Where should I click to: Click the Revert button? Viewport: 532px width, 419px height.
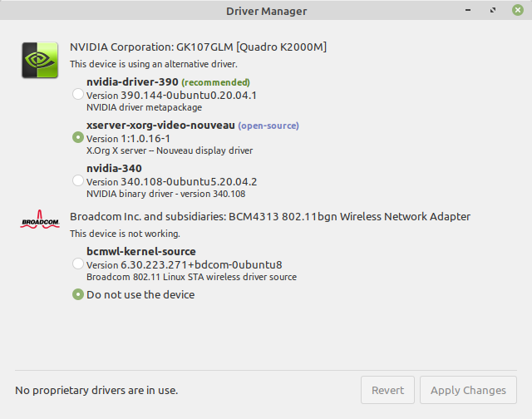point(387,390)
